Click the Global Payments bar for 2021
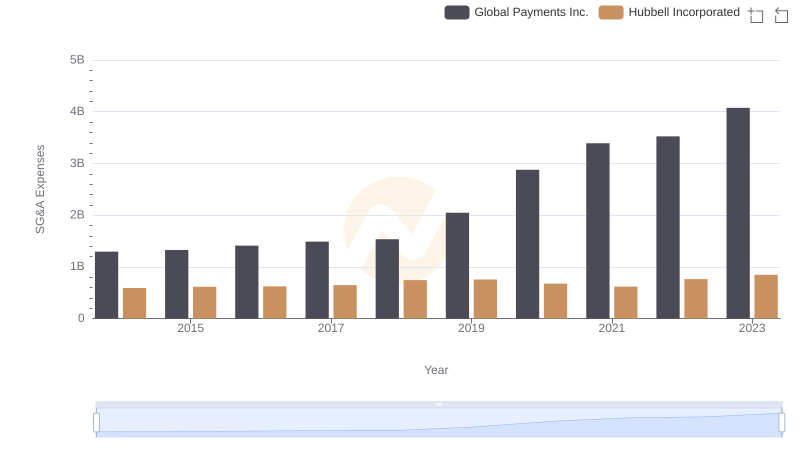Viewport: 800px width, 461px height. (x=597, y=231)
